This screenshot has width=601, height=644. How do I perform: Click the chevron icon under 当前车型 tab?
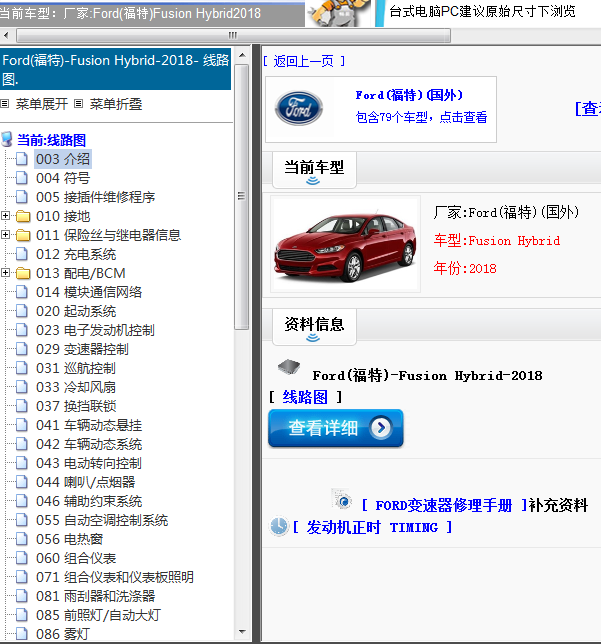[313, 181]
